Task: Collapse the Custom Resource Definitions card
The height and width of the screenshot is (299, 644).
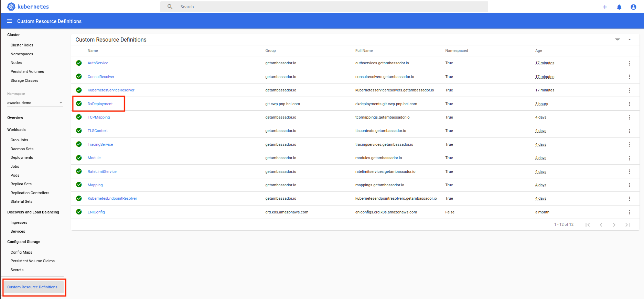Action: (630, 40)
